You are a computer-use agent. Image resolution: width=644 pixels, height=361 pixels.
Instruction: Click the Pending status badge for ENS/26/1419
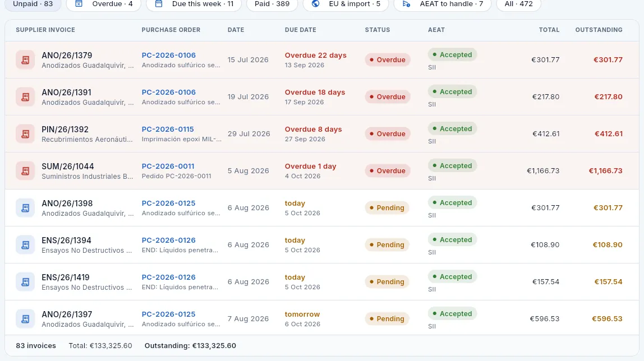click(387, 282)
